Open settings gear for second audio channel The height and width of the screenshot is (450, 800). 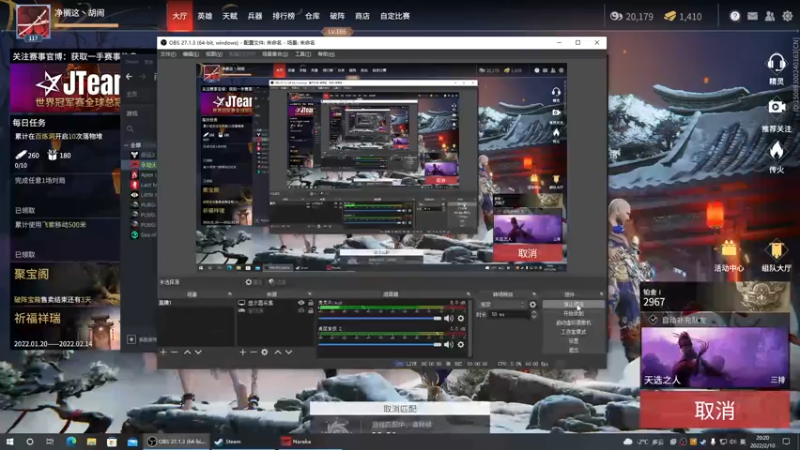pos(461,344)
